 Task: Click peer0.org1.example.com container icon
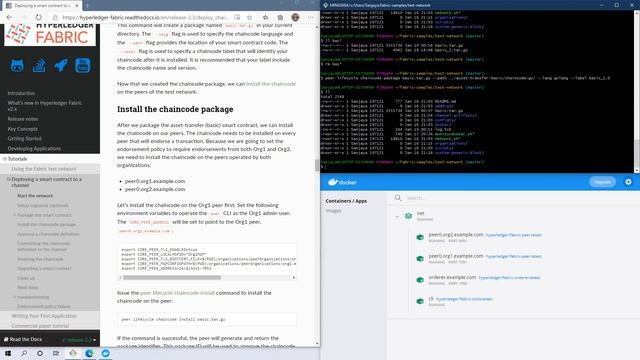tap(420, 258)
